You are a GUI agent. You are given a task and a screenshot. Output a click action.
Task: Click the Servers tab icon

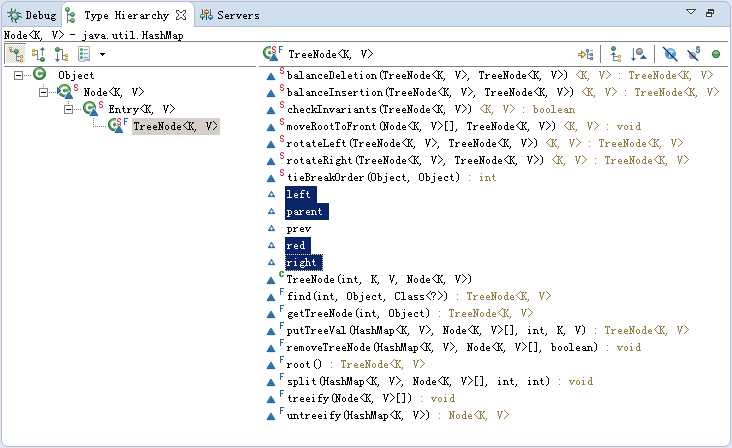click(x=206, y=15)
